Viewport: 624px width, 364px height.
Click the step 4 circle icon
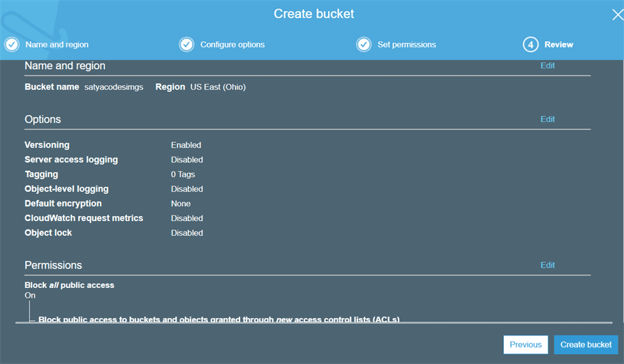click(530, 45)
